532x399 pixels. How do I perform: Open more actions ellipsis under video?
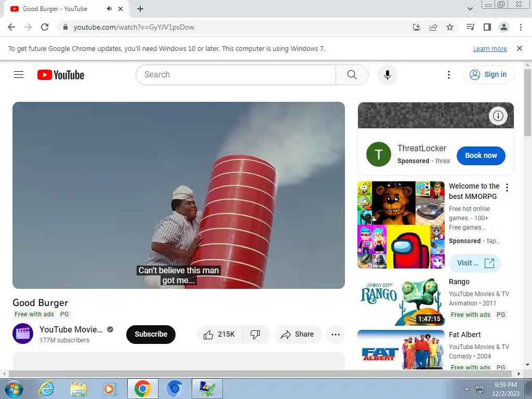[336, 334]
